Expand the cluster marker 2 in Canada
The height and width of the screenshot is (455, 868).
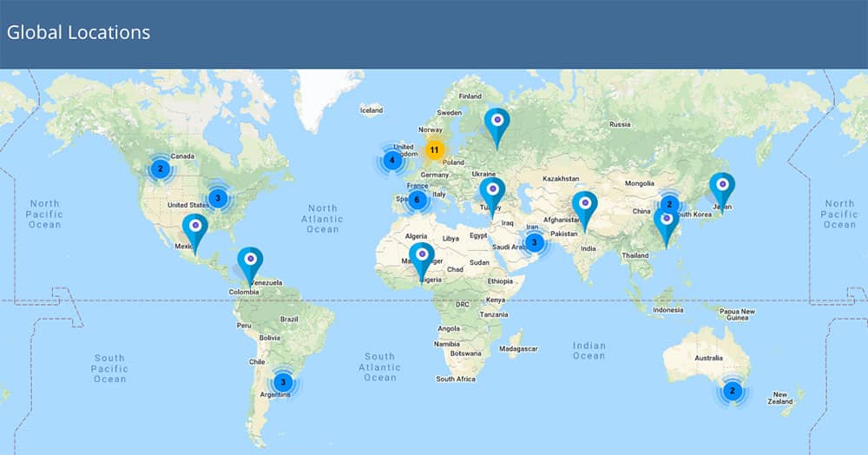point(161,168)
